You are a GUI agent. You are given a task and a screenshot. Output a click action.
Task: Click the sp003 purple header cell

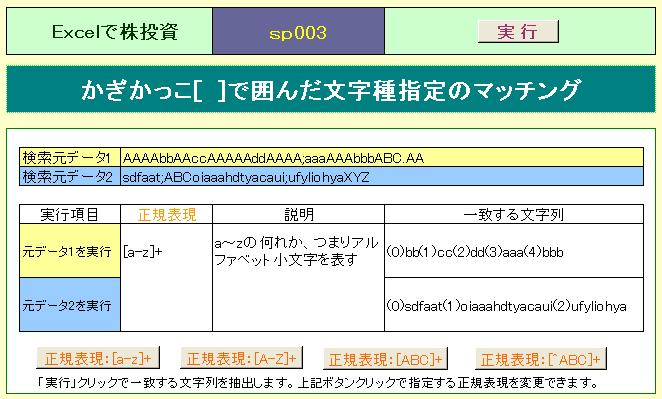tap(298, 32)
